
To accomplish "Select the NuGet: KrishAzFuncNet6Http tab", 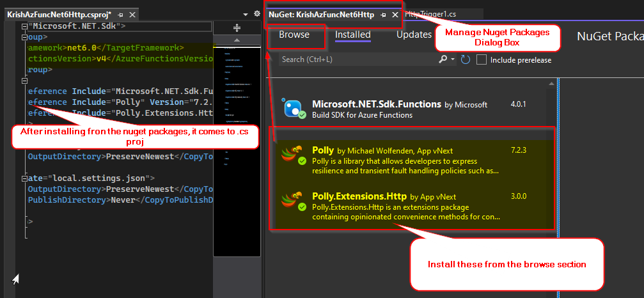I will point(321,15).
